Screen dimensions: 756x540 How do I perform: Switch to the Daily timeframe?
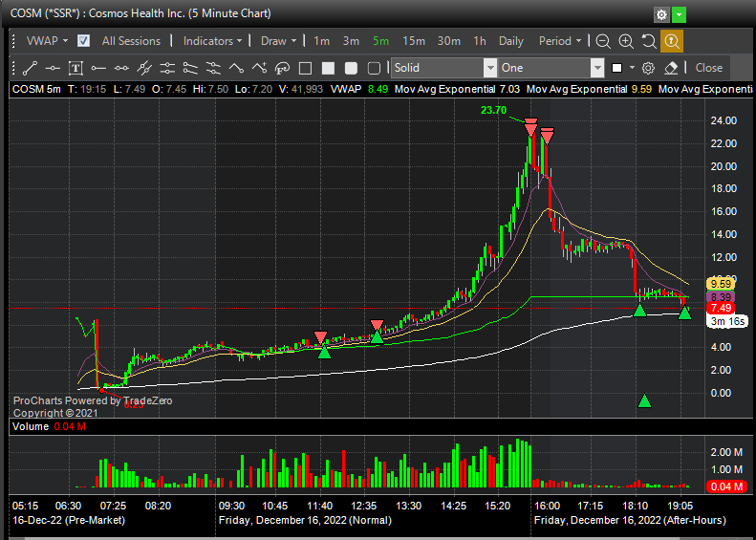click(x=511, y=41)
